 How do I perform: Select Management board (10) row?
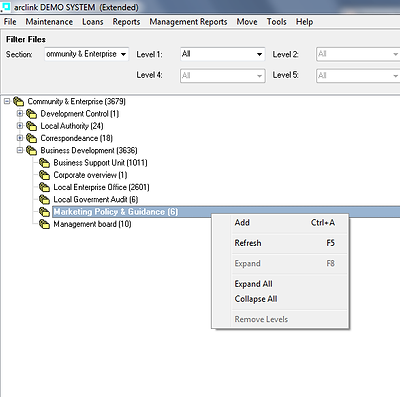(92, 224)
